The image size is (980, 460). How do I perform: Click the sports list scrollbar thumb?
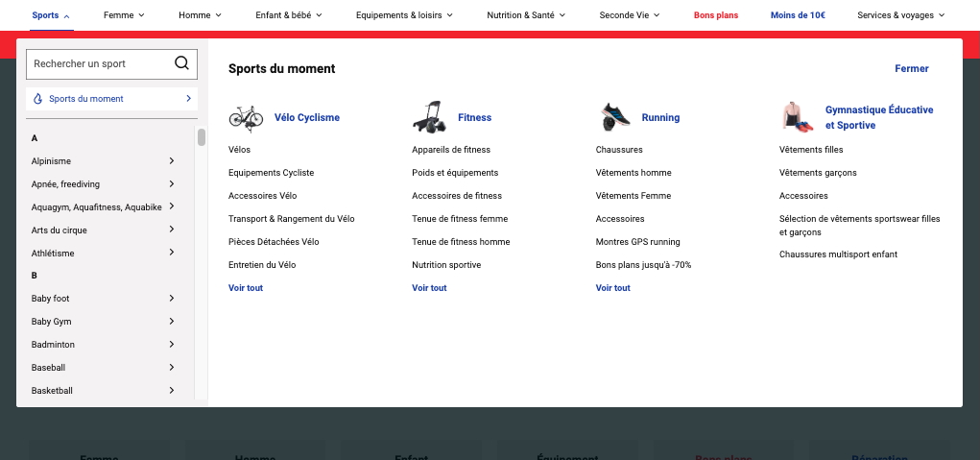(202, 137)
